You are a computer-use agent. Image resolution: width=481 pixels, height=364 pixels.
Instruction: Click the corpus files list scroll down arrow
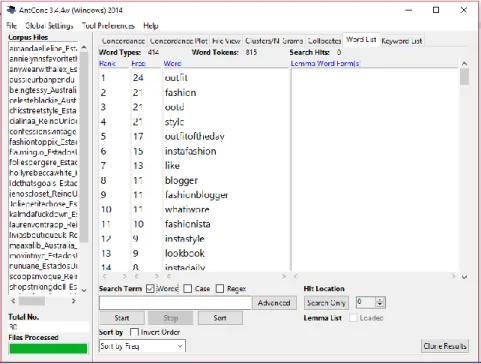(84, 290)
